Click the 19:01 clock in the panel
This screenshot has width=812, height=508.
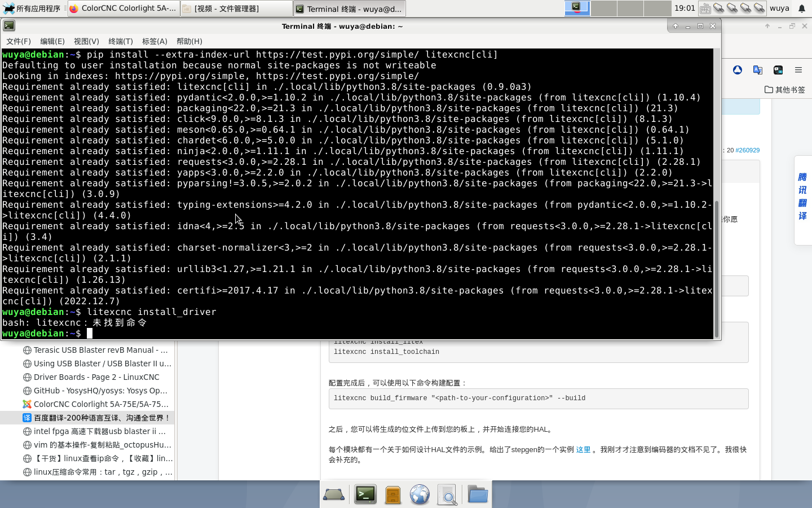point(685,8)
